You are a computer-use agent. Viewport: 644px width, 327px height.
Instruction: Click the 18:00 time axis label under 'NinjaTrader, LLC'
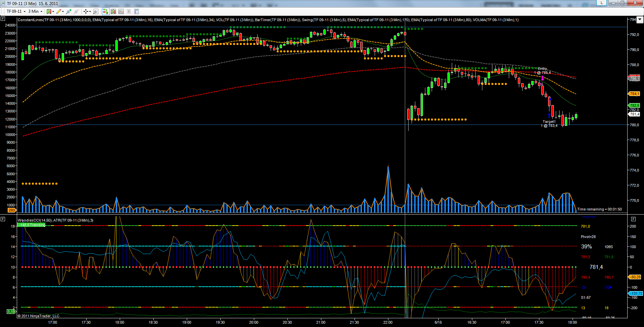[119, 322]
